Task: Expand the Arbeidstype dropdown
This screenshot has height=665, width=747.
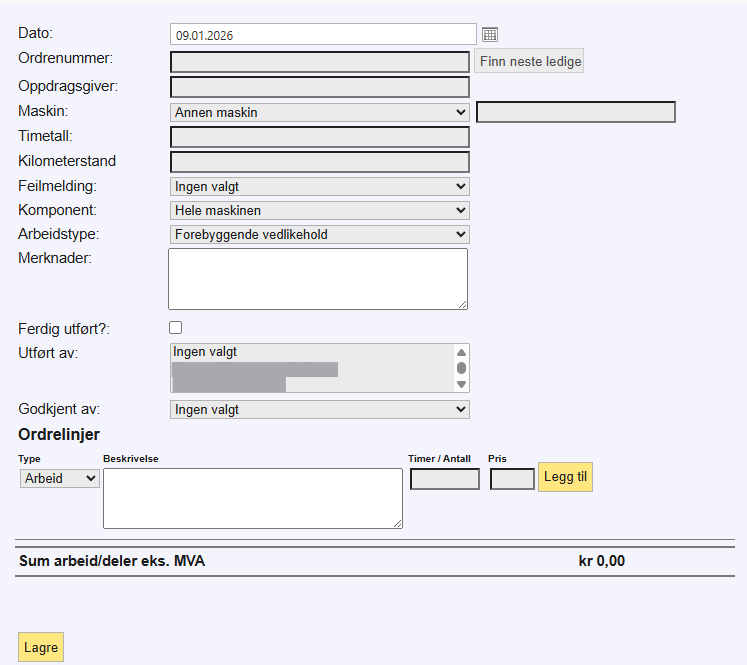Action: [319, 234]
